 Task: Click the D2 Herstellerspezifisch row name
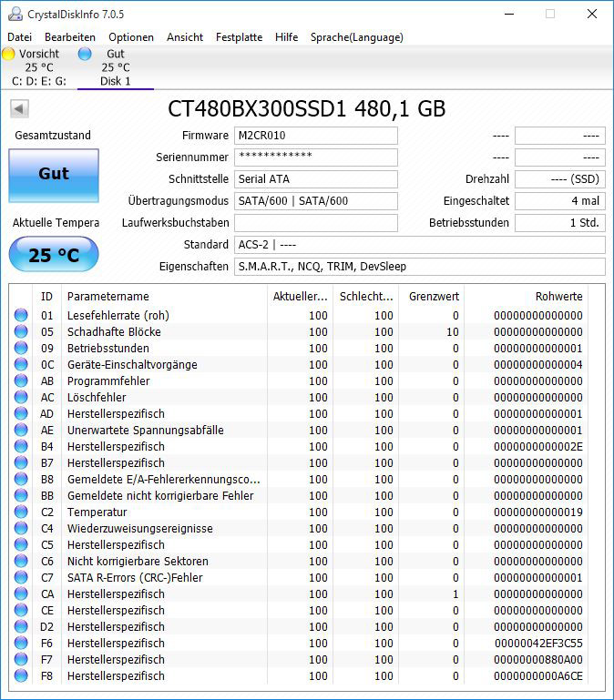116,627
